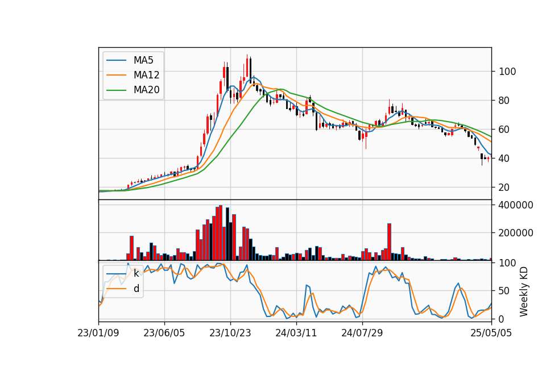Click the MA20 legend label
The width and height of the screenshot is (546, 392).
pyautogui.click(x=146, y=90)
